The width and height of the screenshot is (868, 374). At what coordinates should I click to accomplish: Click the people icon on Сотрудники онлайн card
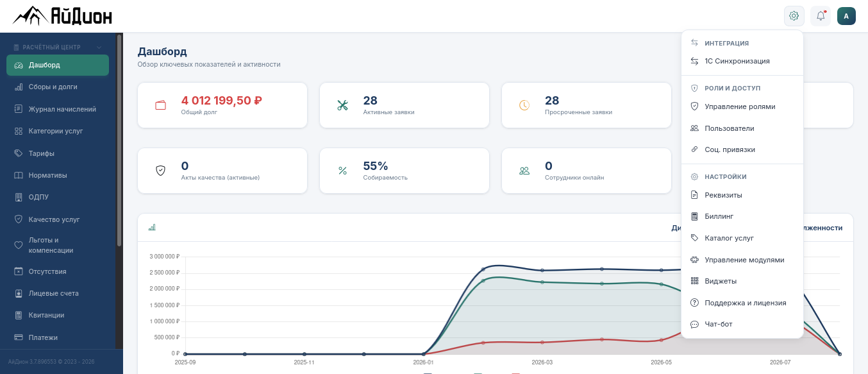point(524,171)
